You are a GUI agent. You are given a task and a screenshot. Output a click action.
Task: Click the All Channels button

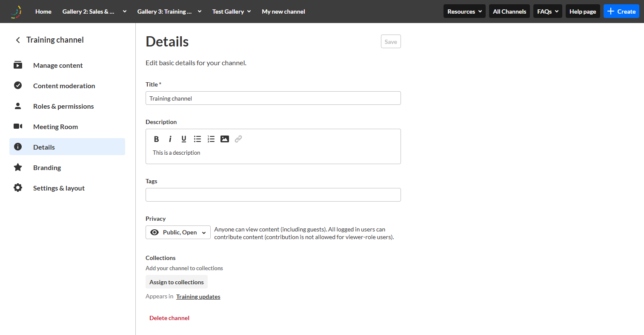click(509, 12)
